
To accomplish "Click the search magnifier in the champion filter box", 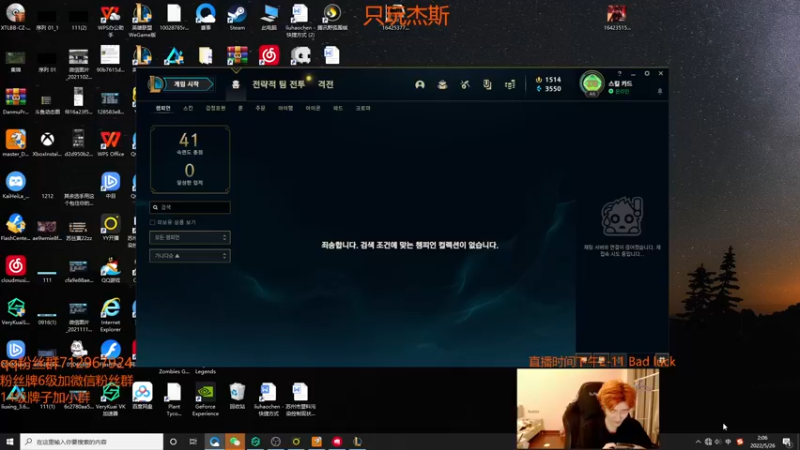I will coord(156,207).
